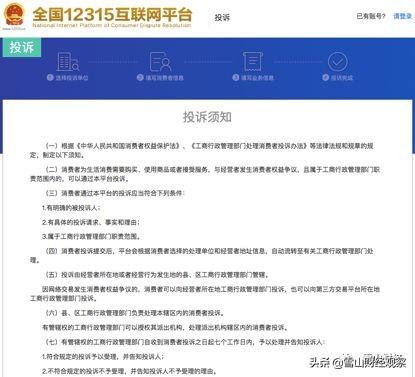415x377 pixels.
Task: Click the 填写业务信息 step label
Action: tap(257, 78)
